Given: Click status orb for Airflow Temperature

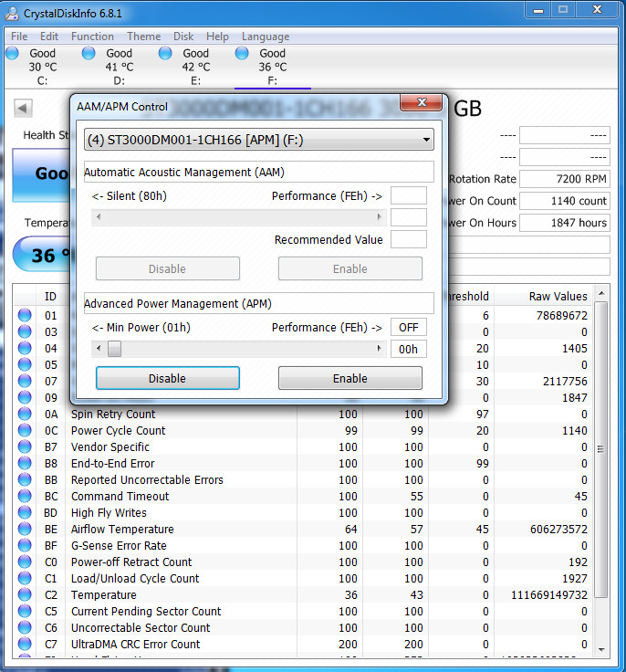Looking at the screenshot, I should (25, 529).
